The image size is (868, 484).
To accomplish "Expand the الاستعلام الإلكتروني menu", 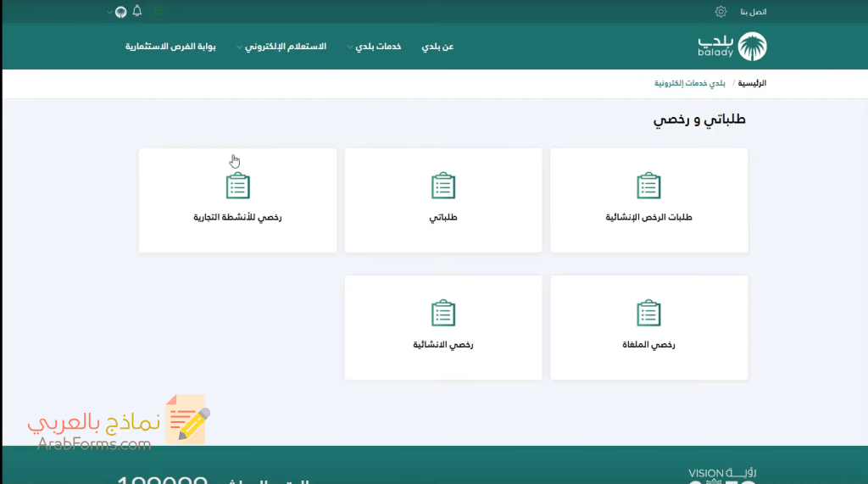I will (281, 47).
